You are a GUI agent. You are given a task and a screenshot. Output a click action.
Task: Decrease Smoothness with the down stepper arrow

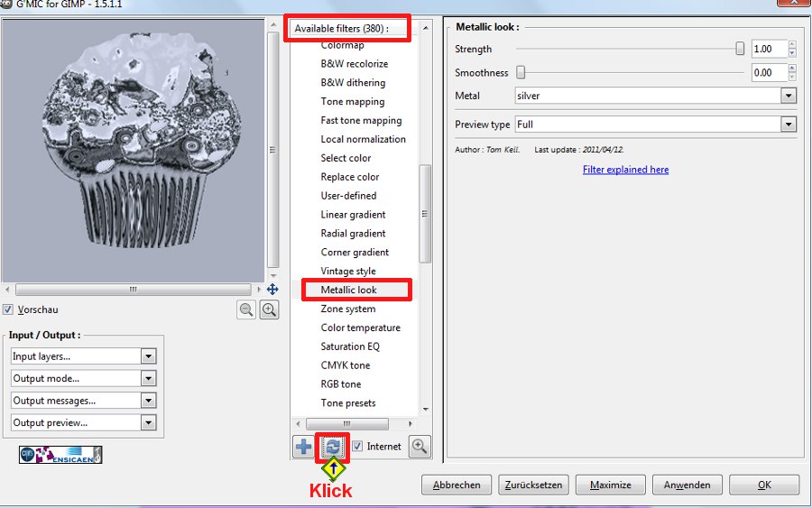792,77
